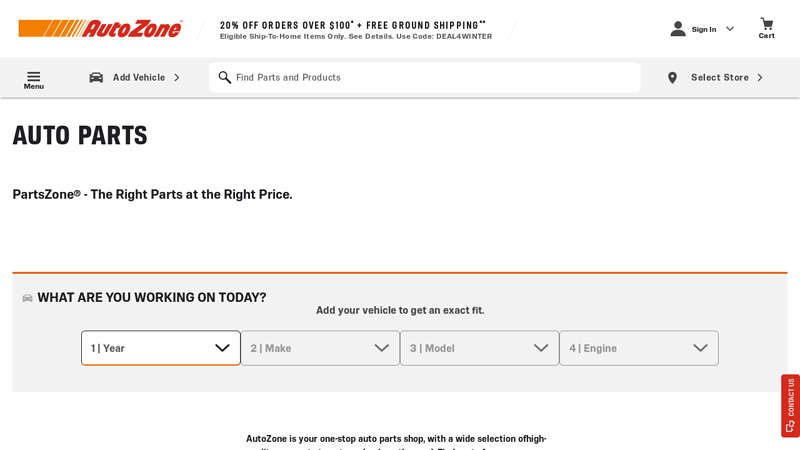Click the AutoZone logo

(100, 28)
